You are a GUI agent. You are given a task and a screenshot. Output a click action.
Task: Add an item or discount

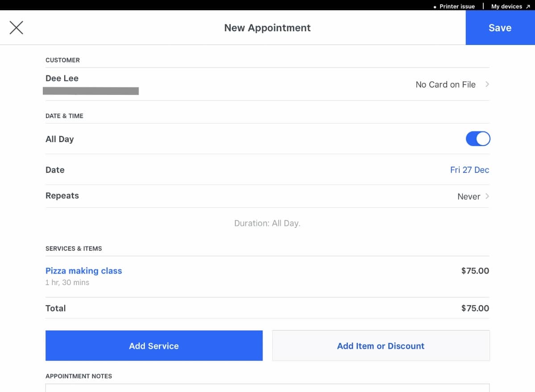[381, 346]
